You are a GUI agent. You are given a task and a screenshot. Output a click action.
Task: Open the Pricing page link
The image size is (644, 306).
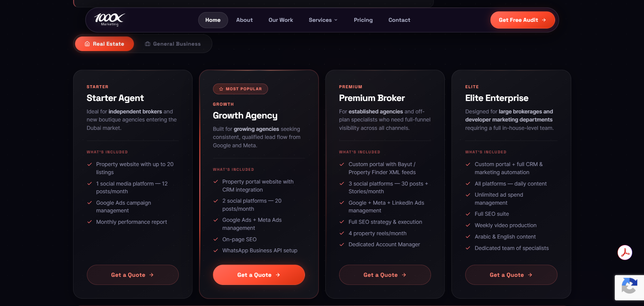point(363,20)
